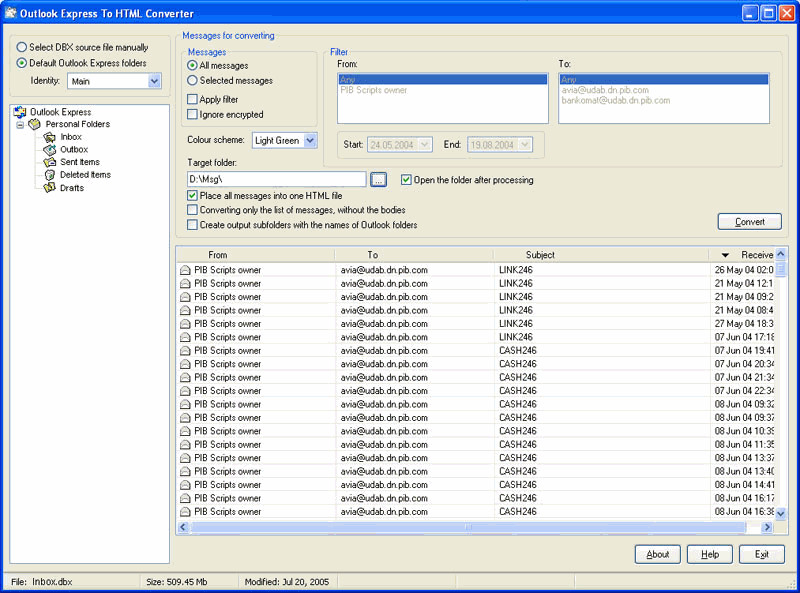800x593 pixels.
Task: Click the Exit button
Action: pyautogui.click(x=762, y=554)
